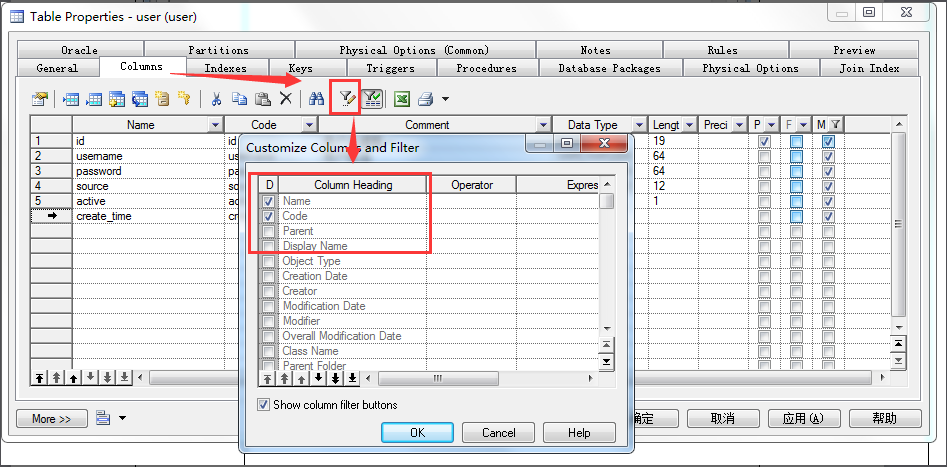
Task: Open the Preci column filter dropdown
Action: 739,125
